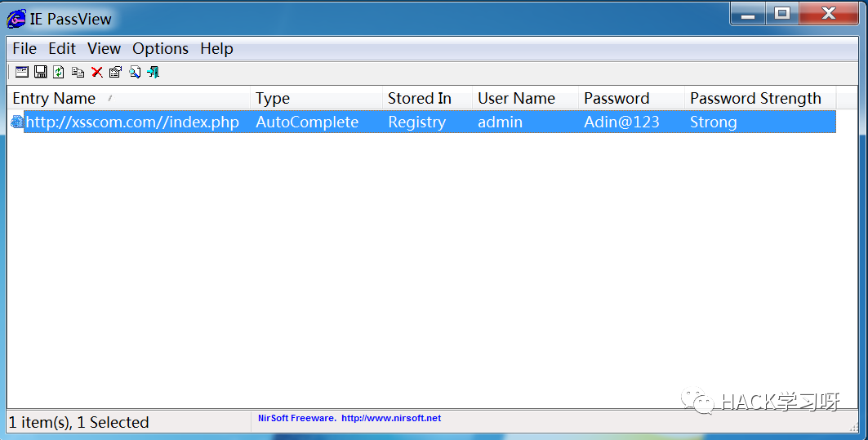Select the http://xsscom.com//index.php entry

click(x=132, y=122)
